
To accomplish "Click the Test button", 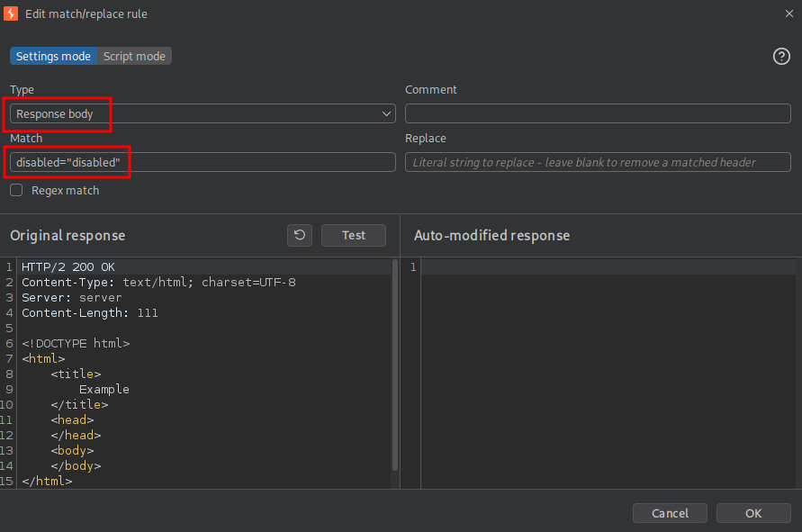I will pyautogui.click(x=354, y=235).
